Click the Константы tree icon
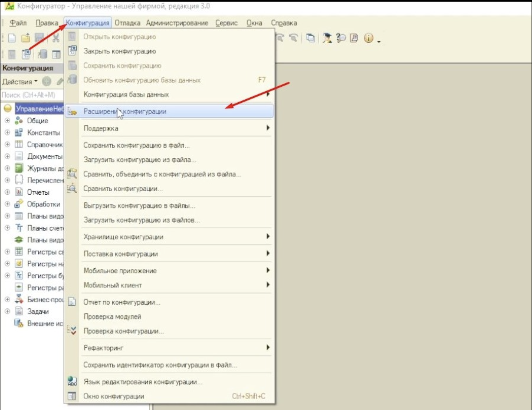Viewport: 532px width, 410px height. tap(19, 133)
